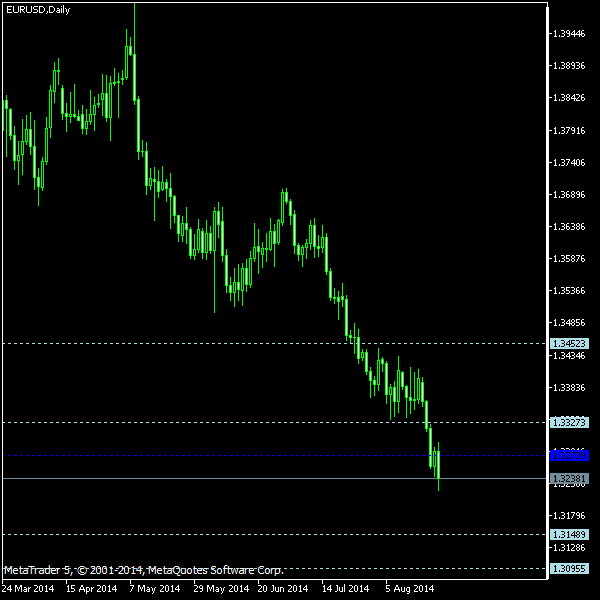
Task: Select the 1.31489 price level label
Action: coord(569,534)
